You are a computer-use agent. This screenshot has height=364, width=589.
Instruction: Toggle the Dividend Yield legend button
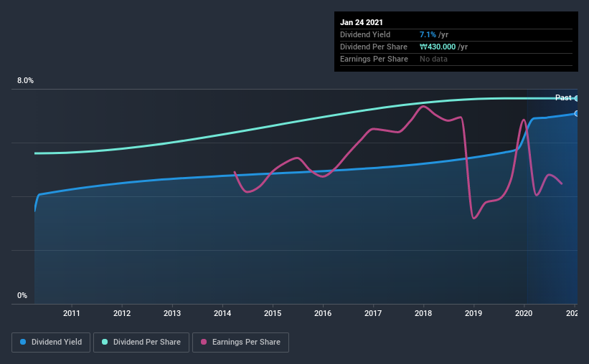[51, 343]
